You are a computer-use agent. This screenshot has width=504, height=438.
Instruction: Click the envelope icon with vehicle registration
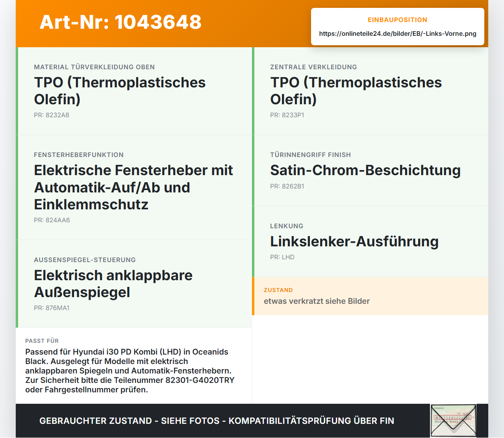pos(453,421)
